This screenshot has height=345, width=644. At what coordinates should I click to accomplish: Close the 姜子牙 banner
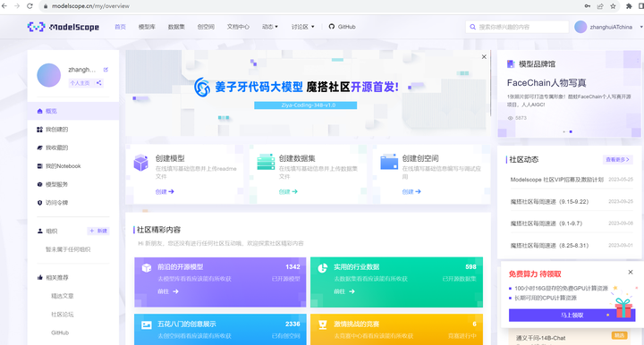coord(484,57)
